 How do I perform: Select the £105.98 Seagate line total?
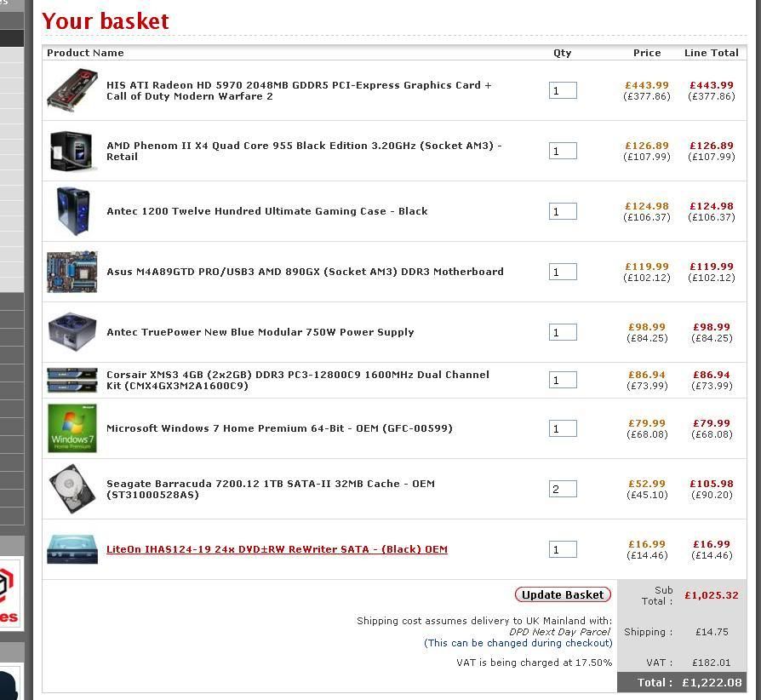tap(712, 484)
